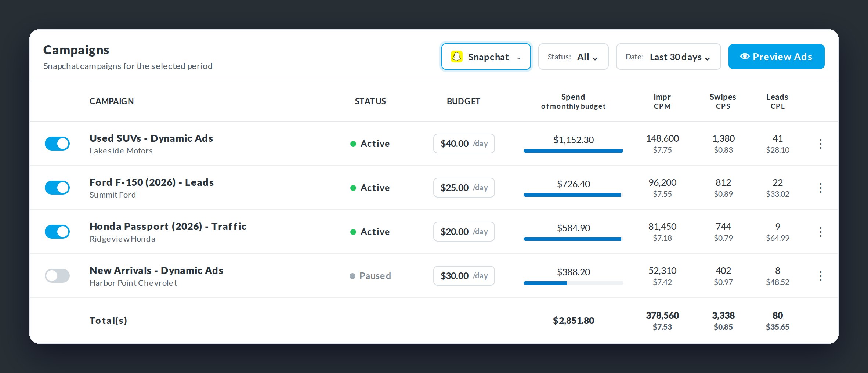Image resolution: width=868 pixels, height=373 pixels.
Task: Turn off the Ford F-150 (2026) Leads toggle
Action: (x=57, y=188)
